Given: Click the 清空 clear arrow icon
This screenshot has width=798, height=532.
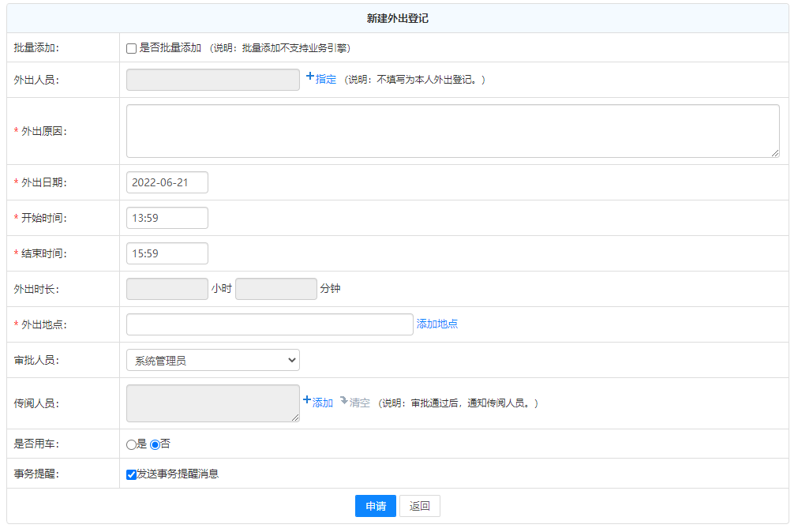Looking at the screenshot, I should 344,401.
